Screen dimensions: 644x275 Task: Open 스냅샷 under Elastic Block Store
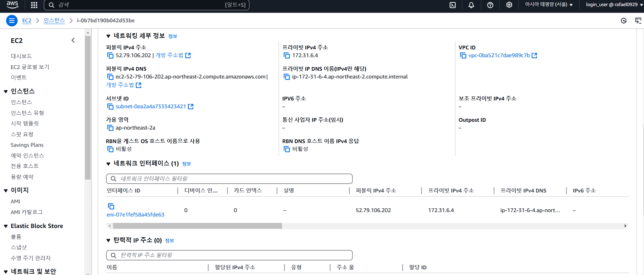[x=19, y=248]
